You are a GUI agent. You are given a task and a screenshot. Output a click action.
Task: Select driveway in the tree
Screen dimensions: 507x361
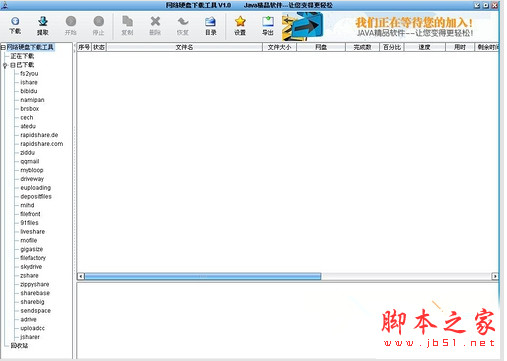tap(32, 179)
